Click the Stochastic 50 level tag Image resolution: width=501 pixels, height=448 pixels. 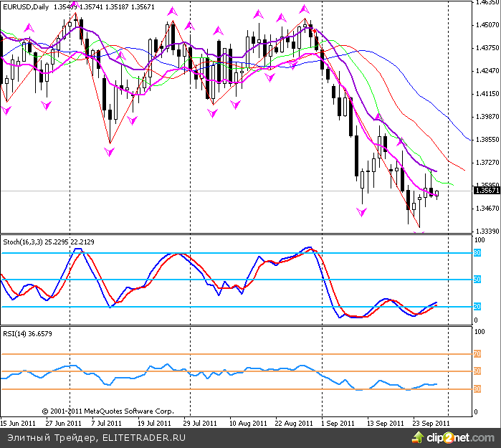(x=477, y=280)
